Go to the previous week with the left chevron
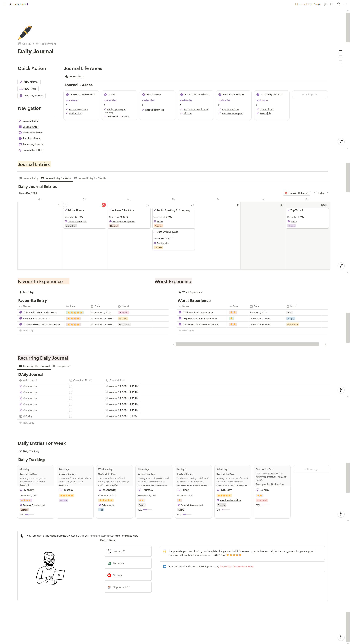This screenshot has width=350, height=644. 314,193
